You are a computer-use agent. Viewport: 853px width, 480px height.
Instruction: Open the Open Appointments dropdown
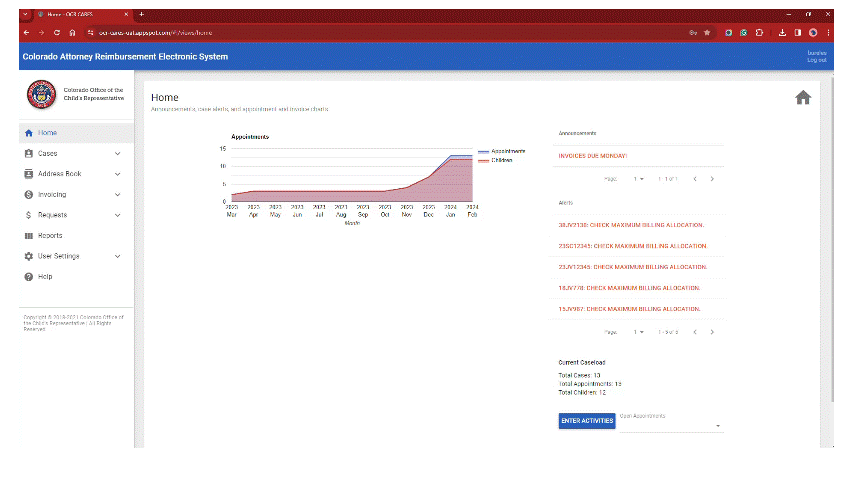pyautogui.click(x=671, y=422)
